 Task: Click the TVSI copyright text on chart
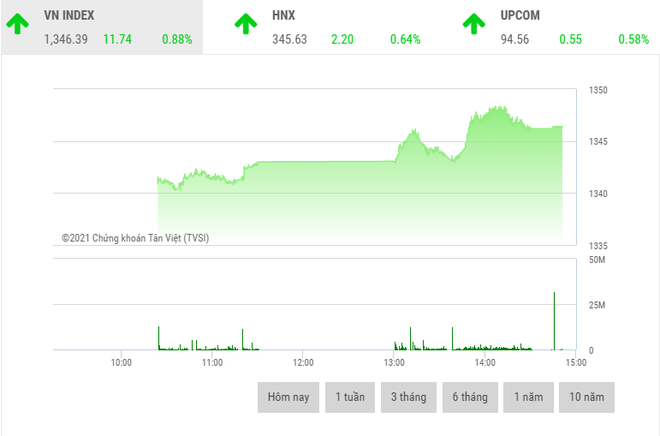click(135, 238)
